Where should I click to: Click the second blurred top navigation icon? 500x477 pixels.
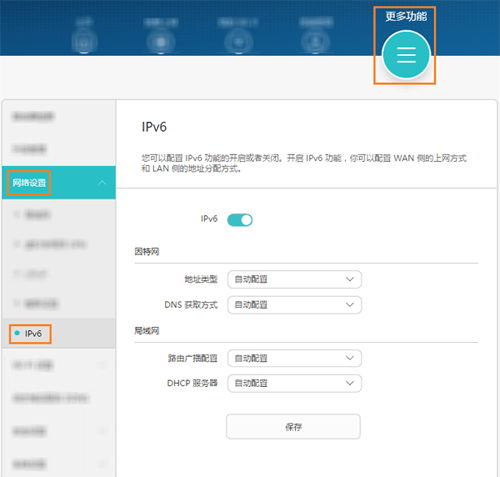(161, 42)
